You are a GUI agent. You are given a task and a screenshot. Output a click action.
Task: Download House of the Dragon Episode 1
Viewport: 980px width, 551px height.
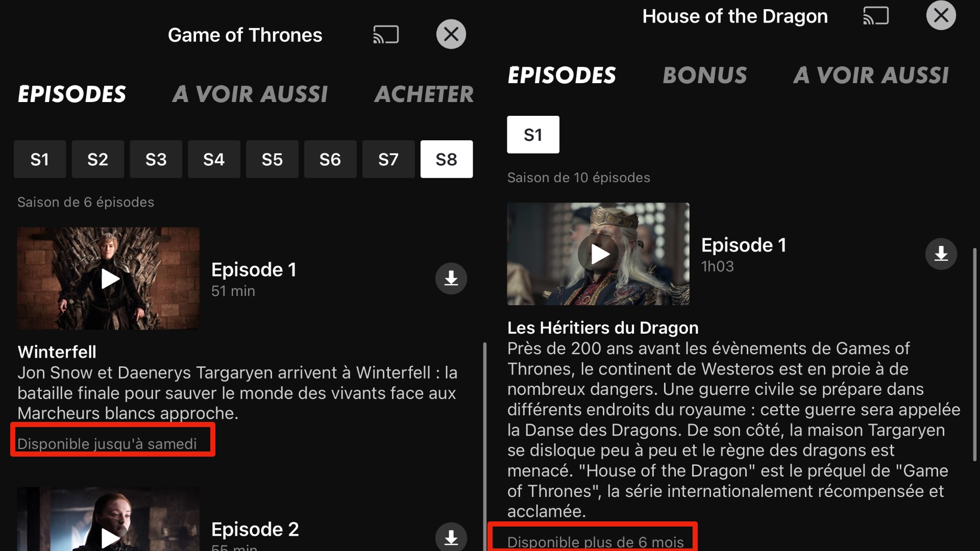click(x=941, y=254)
